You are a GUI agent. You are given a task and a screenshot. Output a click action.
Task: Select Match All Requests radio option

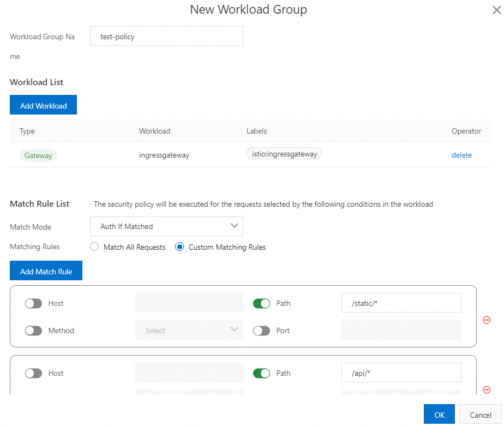click(95, 247)
